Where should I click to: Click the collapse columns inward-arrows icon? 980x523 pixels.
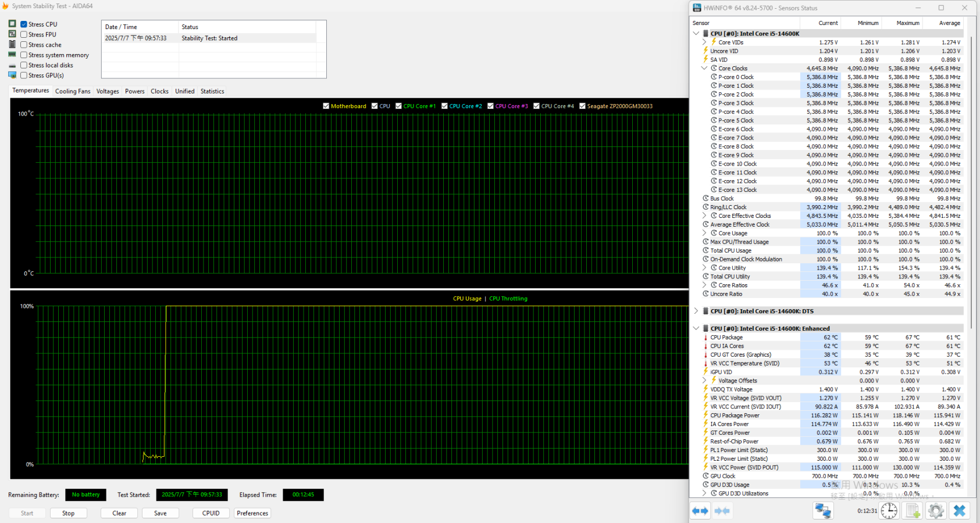(722, 511)
